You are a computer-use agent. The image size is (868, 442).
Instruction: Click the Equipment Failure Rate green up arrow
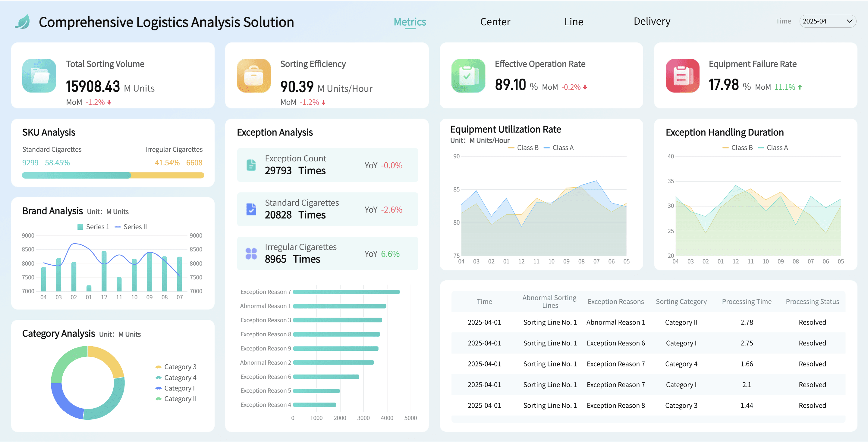pos(800,87)
